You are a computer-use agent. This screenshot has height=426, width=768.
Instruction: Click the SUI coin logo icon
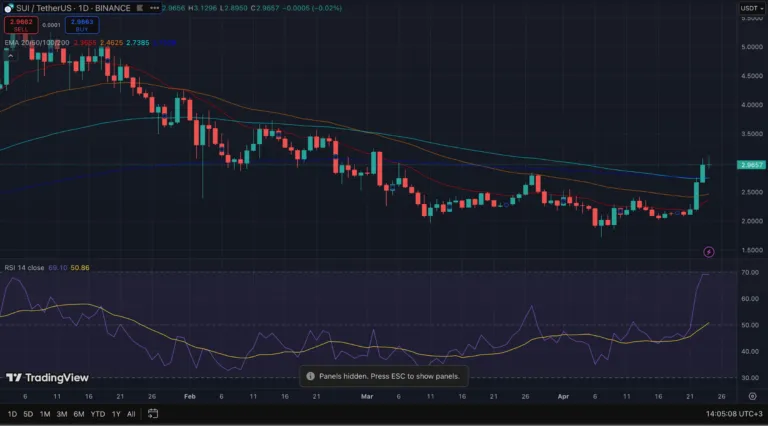tap(7, 8)
